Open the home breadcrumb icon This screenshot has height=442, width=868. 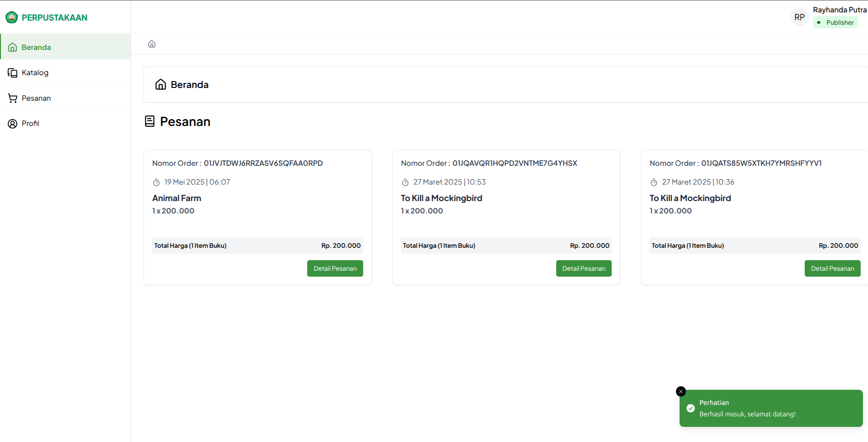pos(152,44)
